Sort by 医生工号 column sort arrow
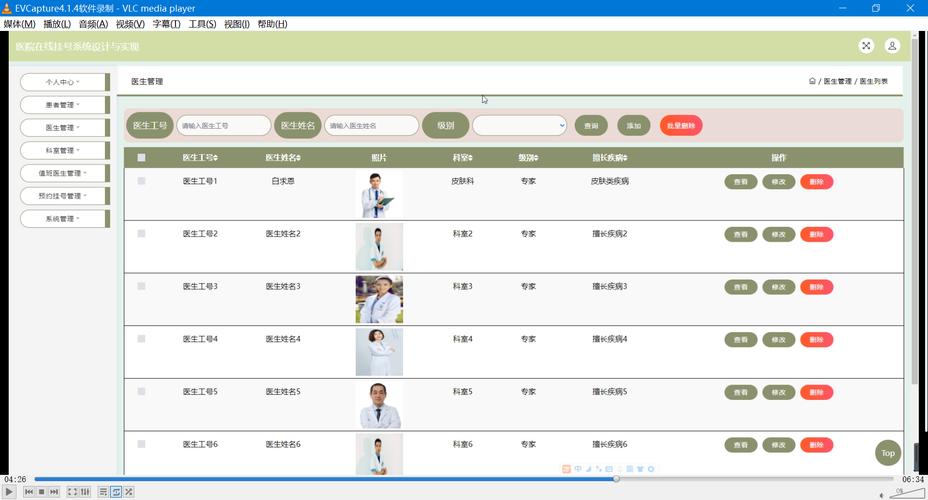The height and width of the screenshot is (500, 928). point(215,158)
